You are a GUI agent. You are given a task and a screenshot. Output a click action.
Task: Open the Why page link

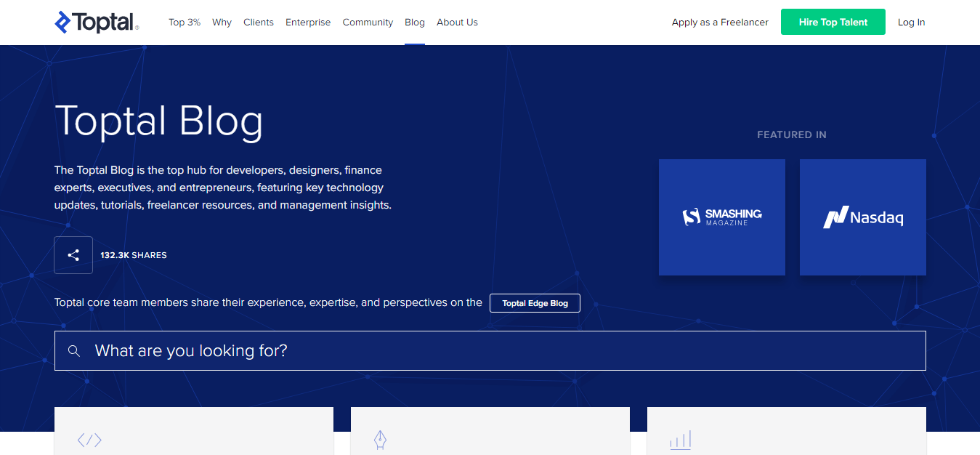pos(222,22)
